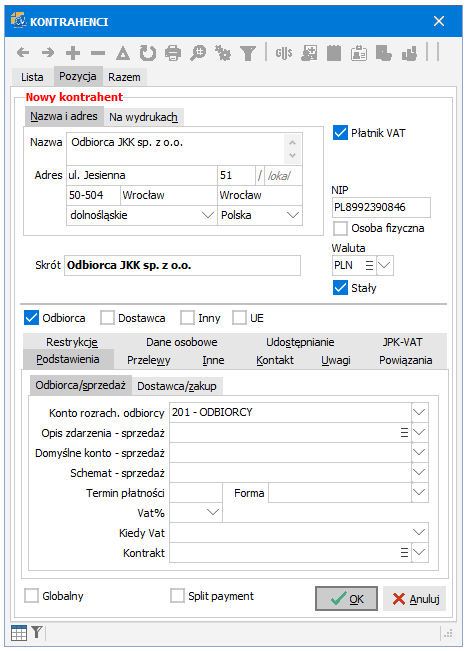The image size is (467, 651).
Task: Expand the Kiedy Vat dropdown
Action: (419, 532)
